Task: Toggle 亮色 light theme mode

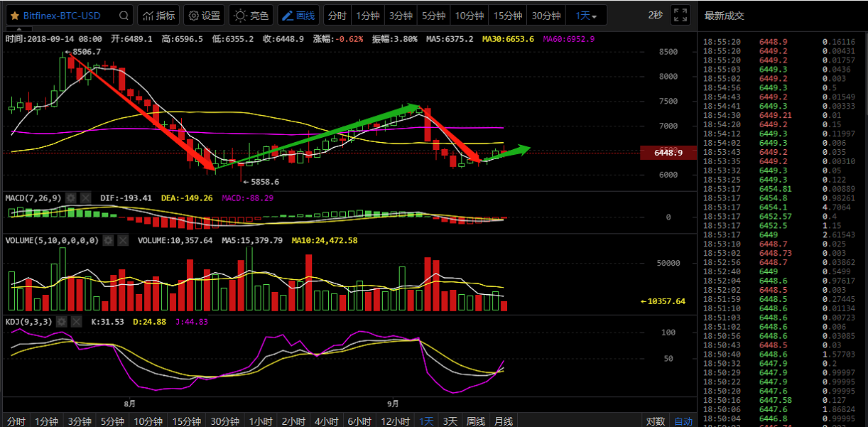Action: click(x=251, y=16)
